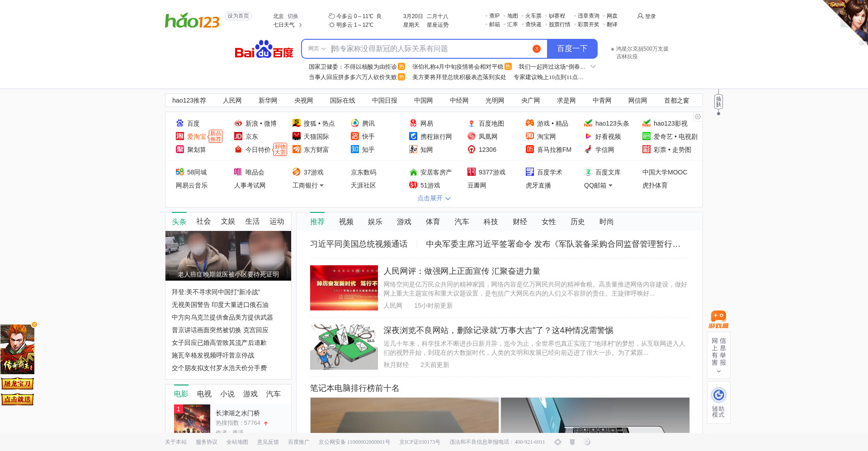Click the 百度一下 search button

click(572, 49)
